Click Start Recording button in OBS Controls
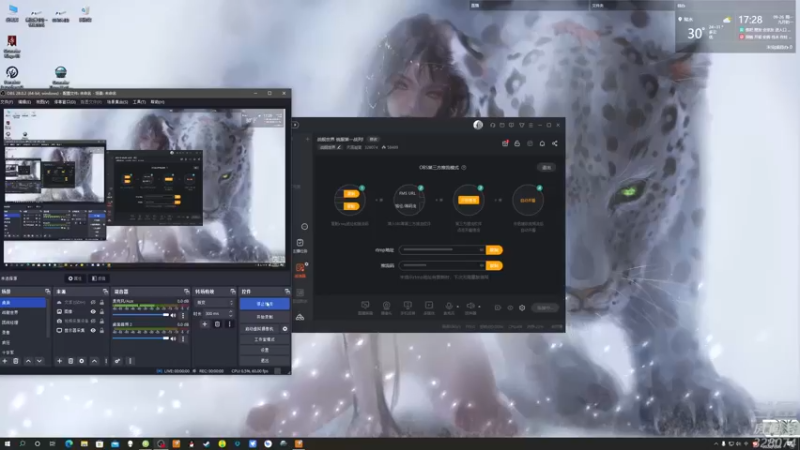 click(264, 317)
